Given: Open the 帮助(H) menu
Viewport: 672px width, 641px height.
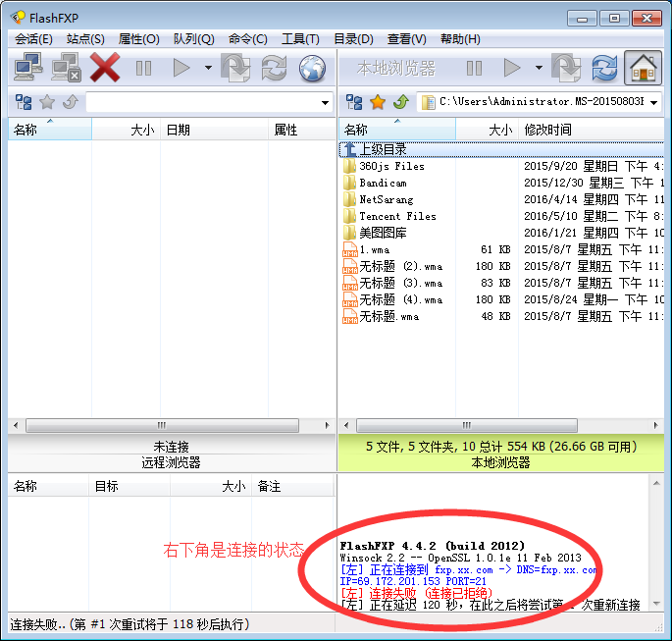Looking at the screenshot, I should [x=460, y=39].
